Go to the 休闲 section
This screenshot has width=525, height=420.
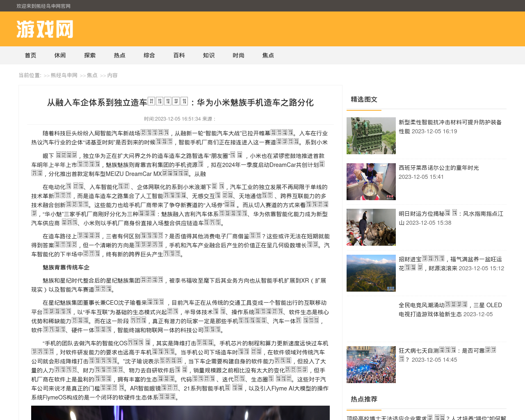[x=60, y=55]
